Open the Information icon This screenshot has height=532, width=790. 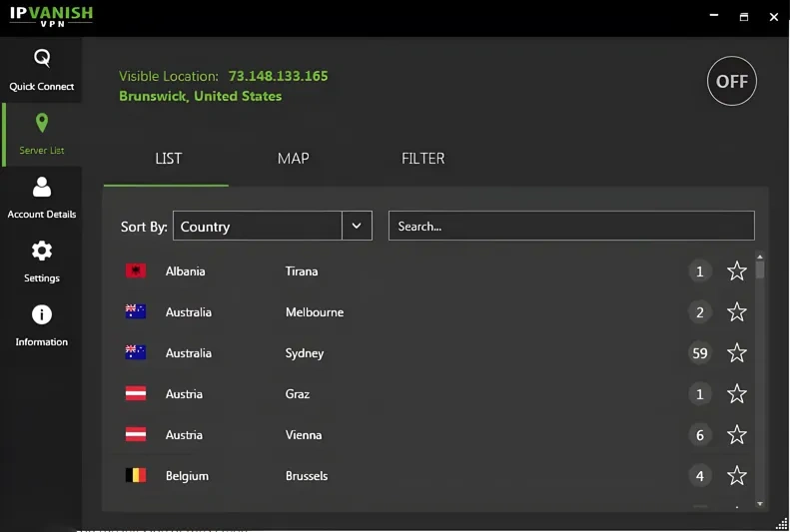(x=42, y=314)
